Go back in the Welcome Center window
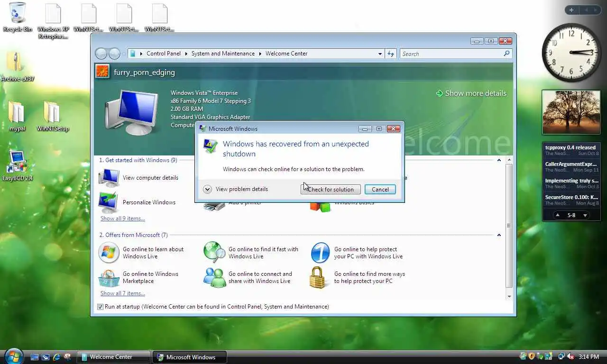This screenshot has width=607, height=364. tap(101, 54)
